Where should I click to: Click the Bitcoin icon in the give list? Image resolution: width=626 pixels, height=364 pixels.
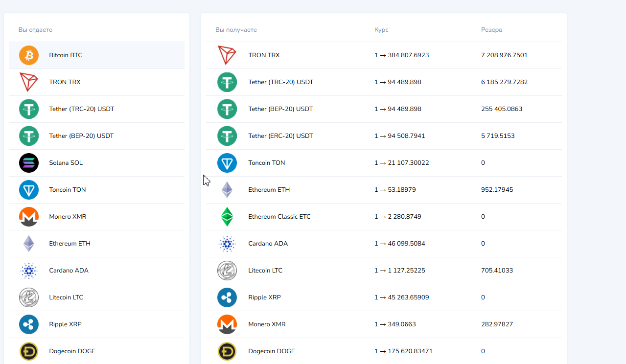[x=29, y=55]
